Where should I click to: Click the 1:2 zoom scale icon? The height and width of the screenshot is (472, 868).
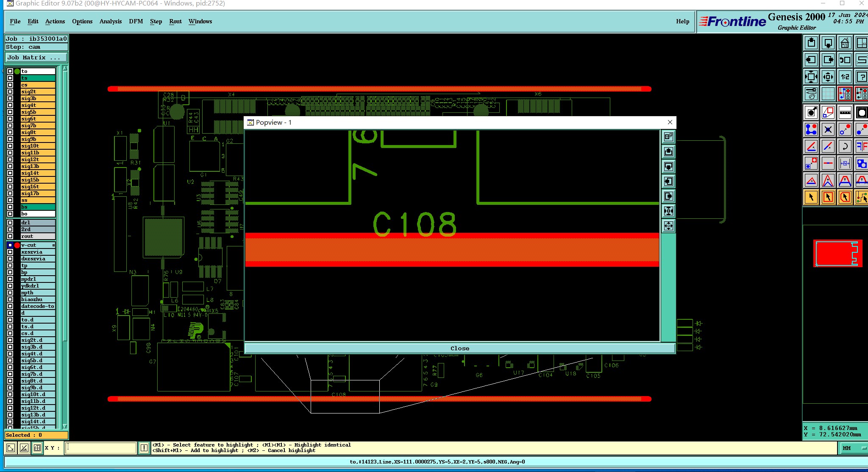(x=845, y=77)
